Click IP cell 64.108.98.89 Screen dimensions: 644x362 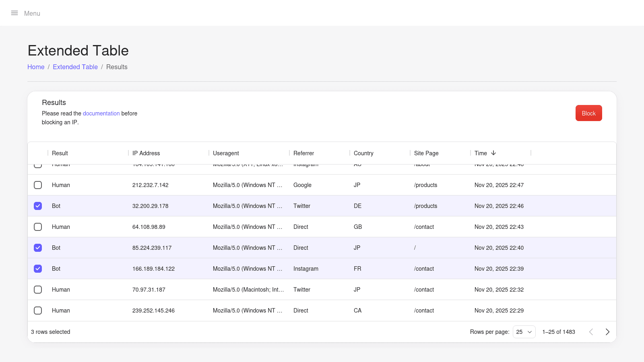pos(149,227)
